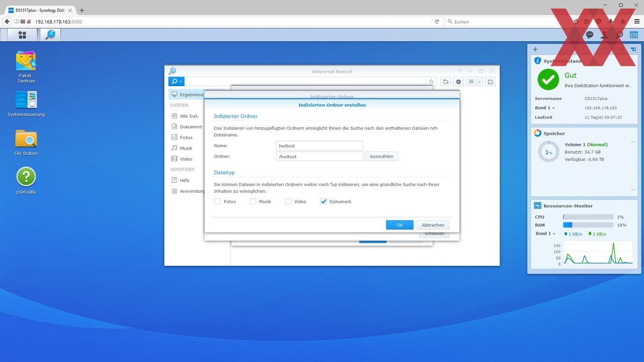
Task: Expand the Bond 1 dropdown in Ressourcen-Monitor
Action: click(545, 234)
